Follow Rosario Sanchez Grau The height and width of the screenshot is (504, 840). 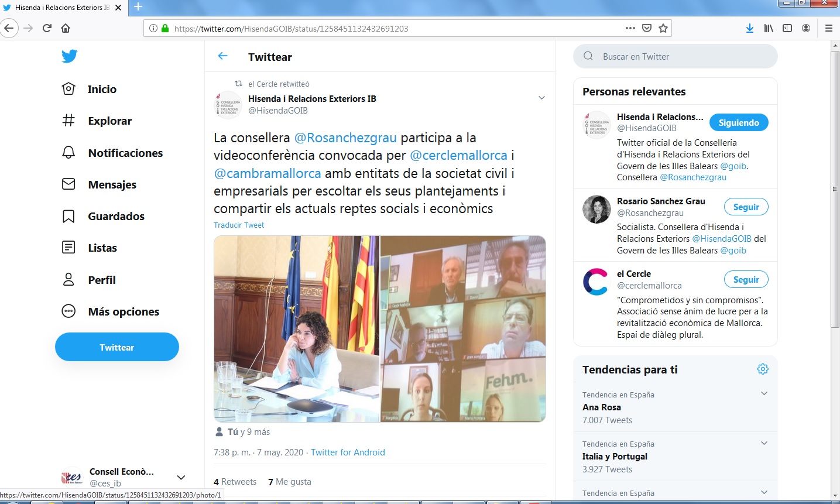click(x=746, y=207)
